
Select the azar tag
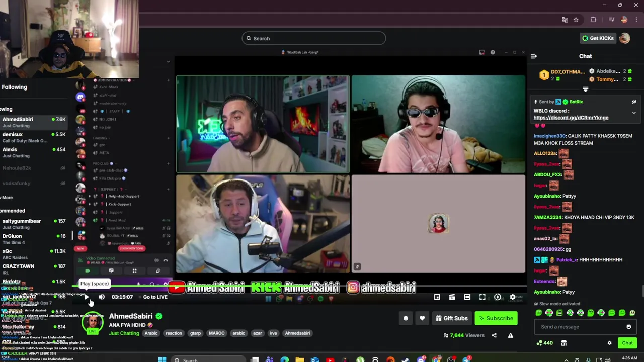(x=257, y=333)
